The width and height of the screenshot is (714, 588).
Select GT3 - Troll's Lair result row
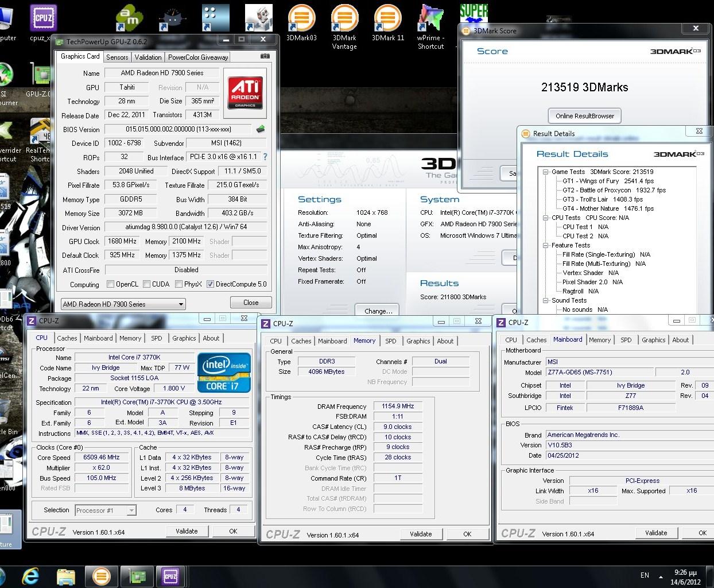coord(603,199)
